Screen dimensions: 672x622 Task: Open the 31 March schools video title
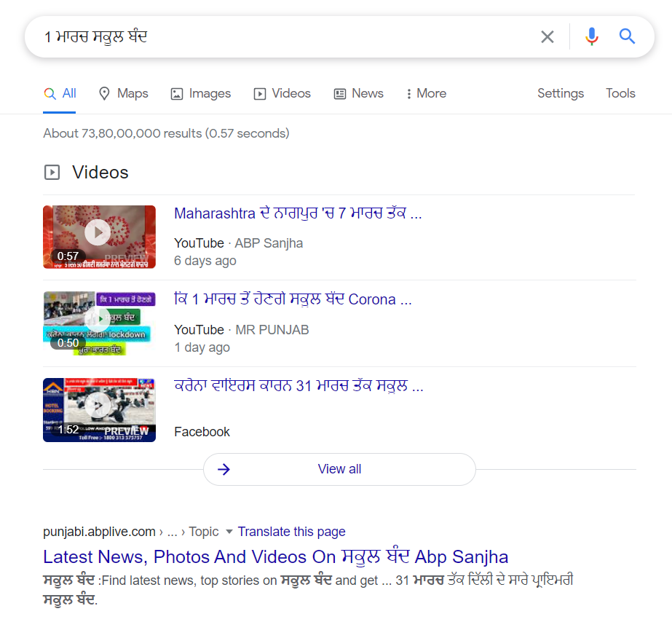click(x=299, y=386)
